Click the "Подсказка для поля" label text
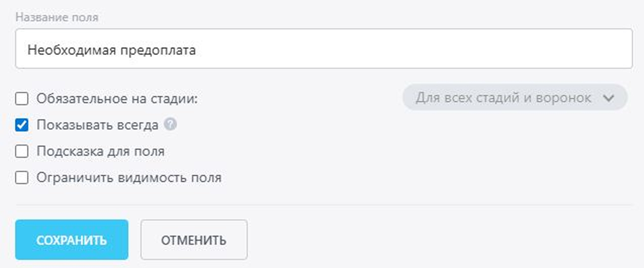The width and height of the screenshot is (644, 268). click(x=100, y=151)
